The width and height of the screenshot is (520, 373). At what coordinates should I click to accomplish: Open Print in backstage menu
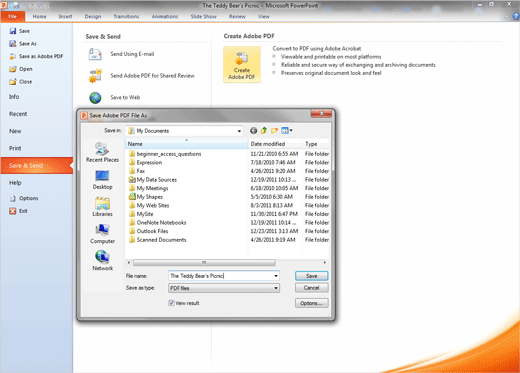(x=15, y=148)
